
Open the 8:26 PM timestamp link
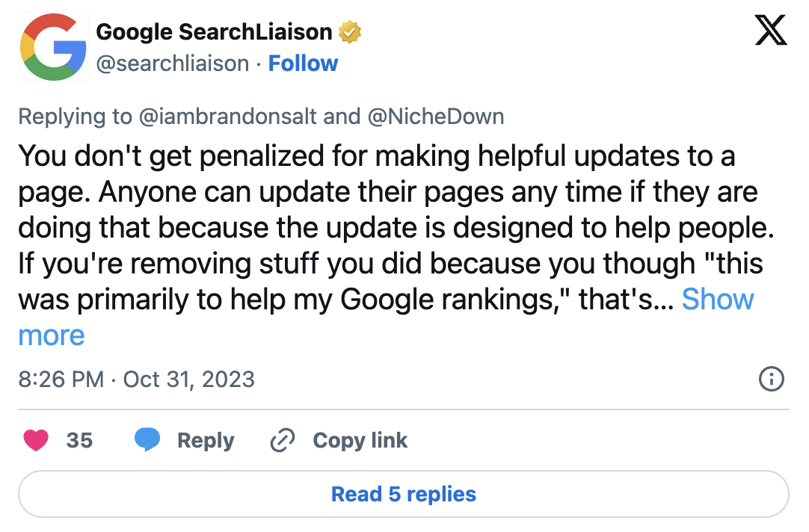coord(61,380)
